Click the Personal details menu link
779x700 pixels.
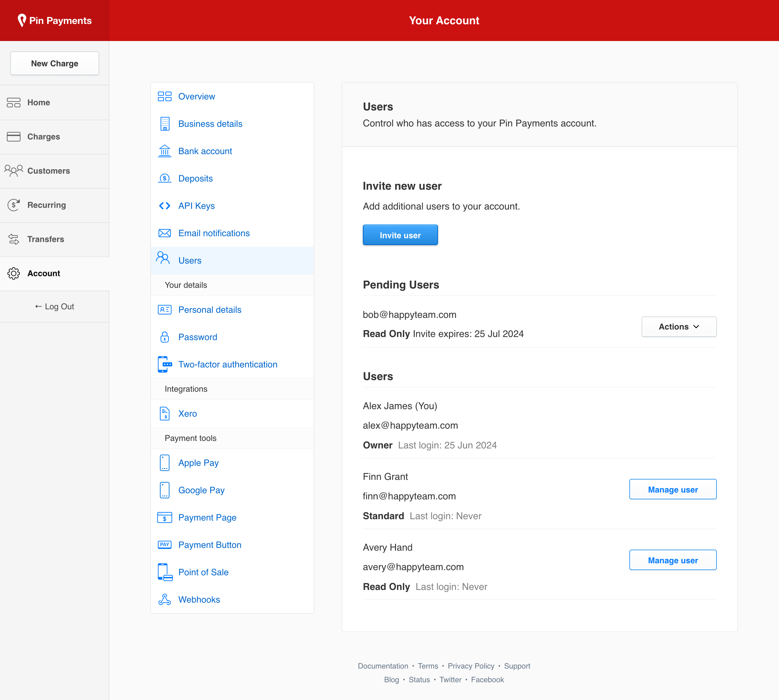pos(209,309)
